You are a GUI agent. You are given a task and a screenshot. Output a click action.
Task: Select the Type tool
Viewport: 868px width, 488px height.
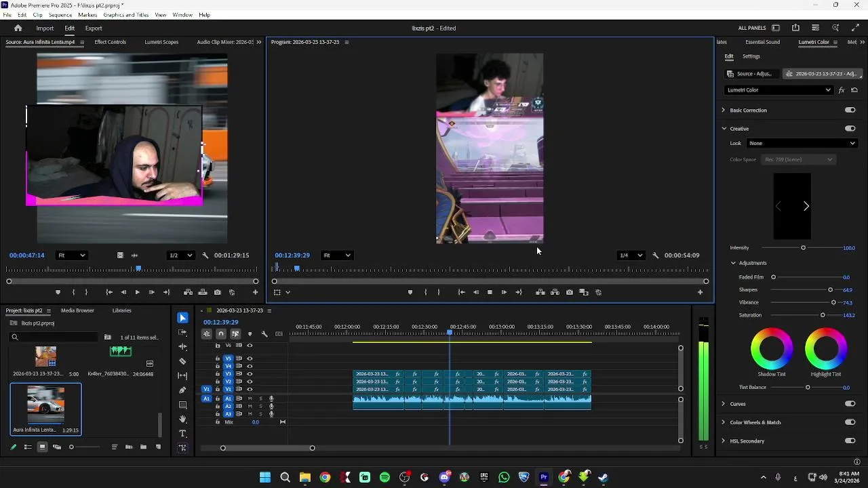pyautogui.click(x=182, y=434)
